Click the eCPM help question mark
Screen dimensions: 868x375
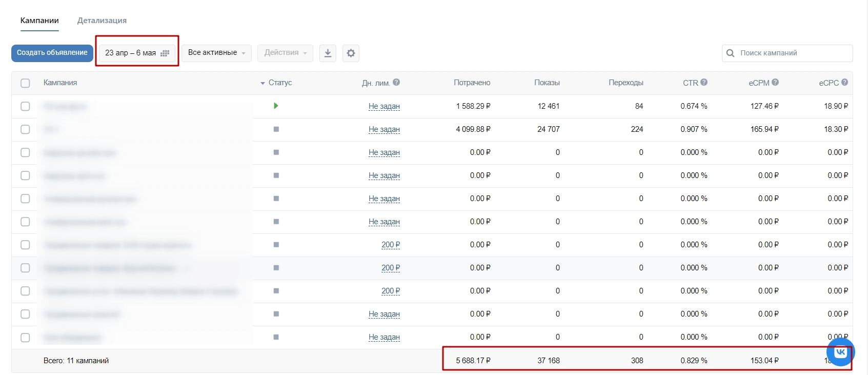(775, 82)
